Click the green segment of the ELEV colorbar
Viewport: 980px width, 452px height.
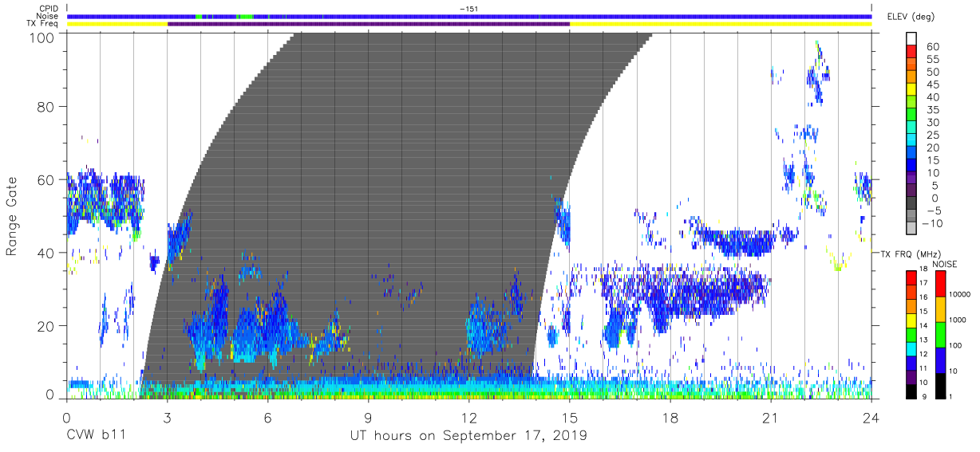[x=913, y=116]
